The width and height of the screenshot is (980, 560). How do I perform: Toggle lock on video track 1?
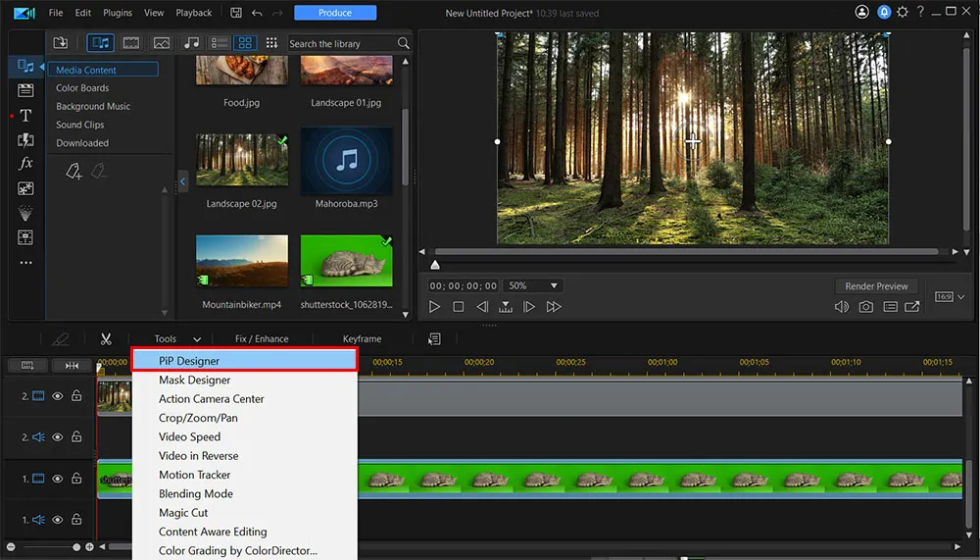click(x=76, y=479)
